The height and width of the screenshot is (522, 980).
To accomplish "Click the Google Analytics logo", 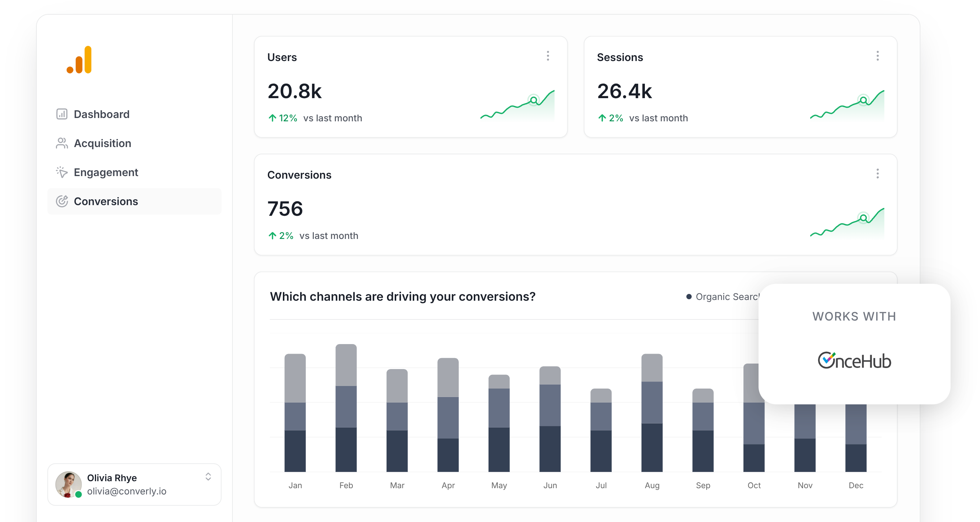I will (79, 59).
